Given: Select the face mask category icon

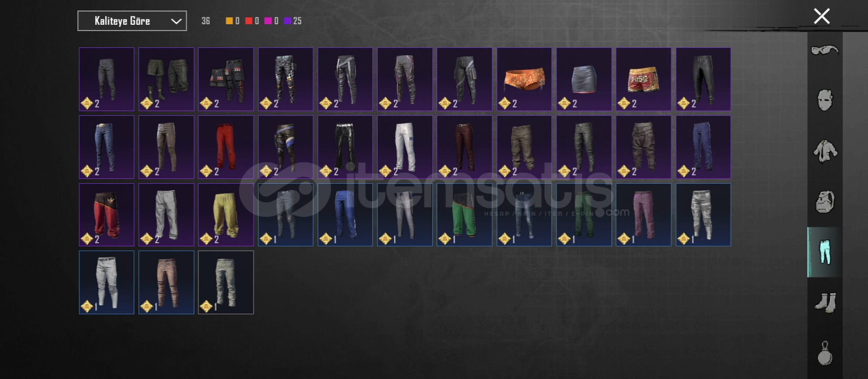Looking at the screenshot, I should coord(825,100).
